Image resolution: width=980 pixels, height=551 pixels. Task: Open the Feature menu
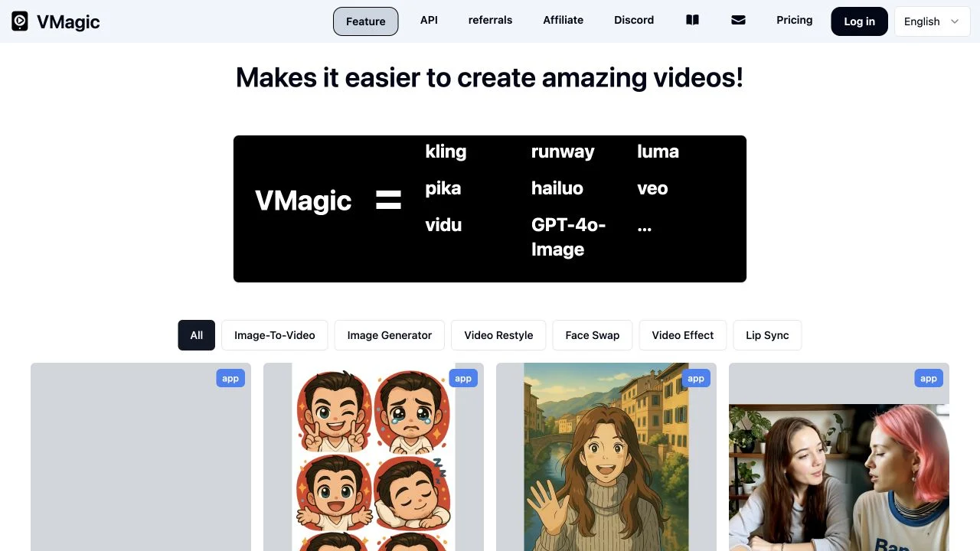pos(366,21)
